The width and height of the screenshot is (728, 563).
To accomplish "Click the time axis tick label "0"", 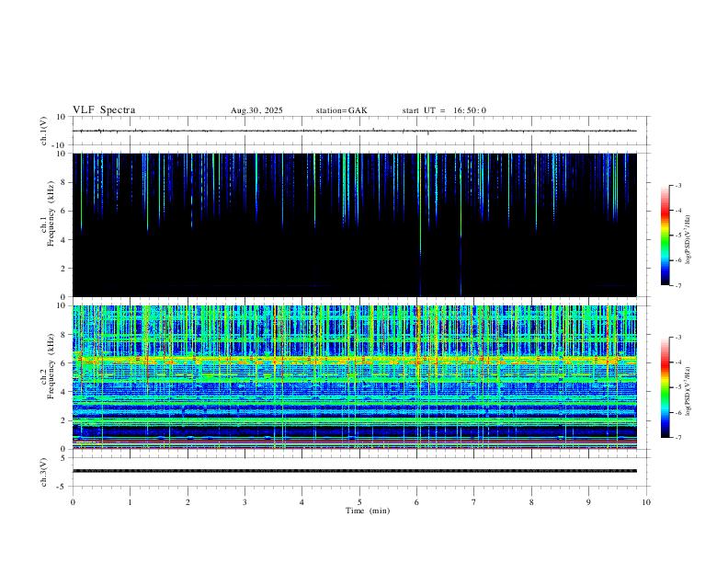I will [x=73, y=502].
